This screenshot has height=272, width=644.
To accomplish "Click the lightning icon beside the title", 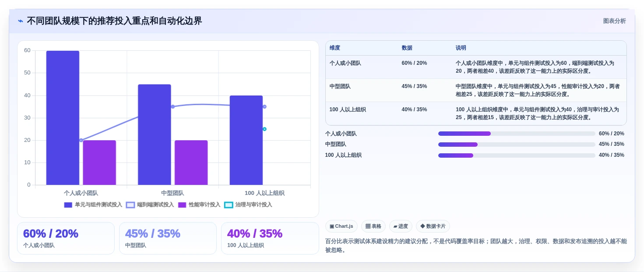I will 21,21.
